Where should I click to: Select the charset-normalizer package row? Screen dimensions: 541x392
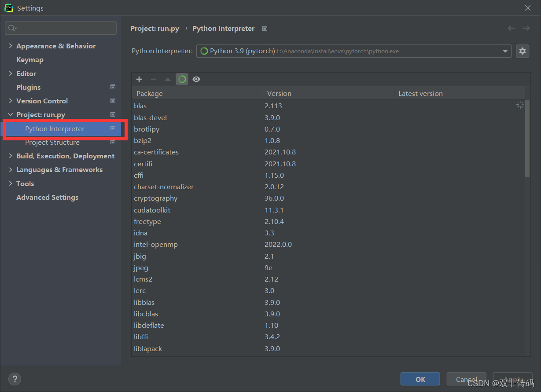[328, 187]
